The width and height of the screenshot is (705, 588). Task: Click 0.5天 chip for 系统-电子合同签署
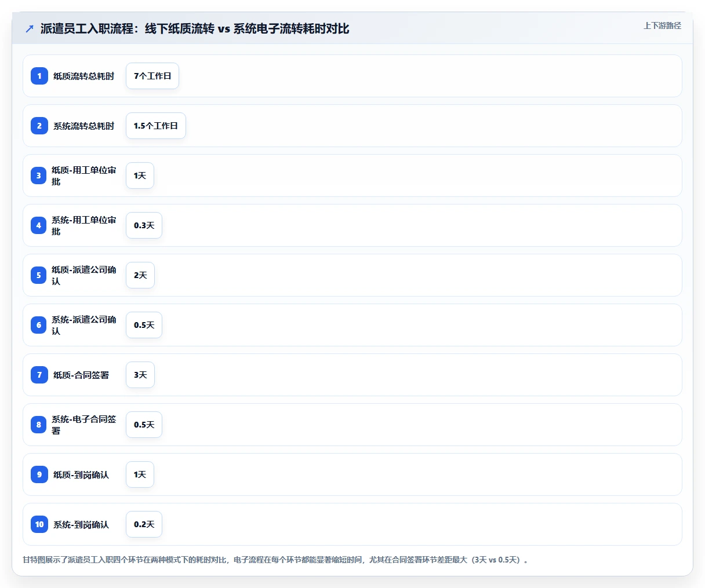coord(144,425)
